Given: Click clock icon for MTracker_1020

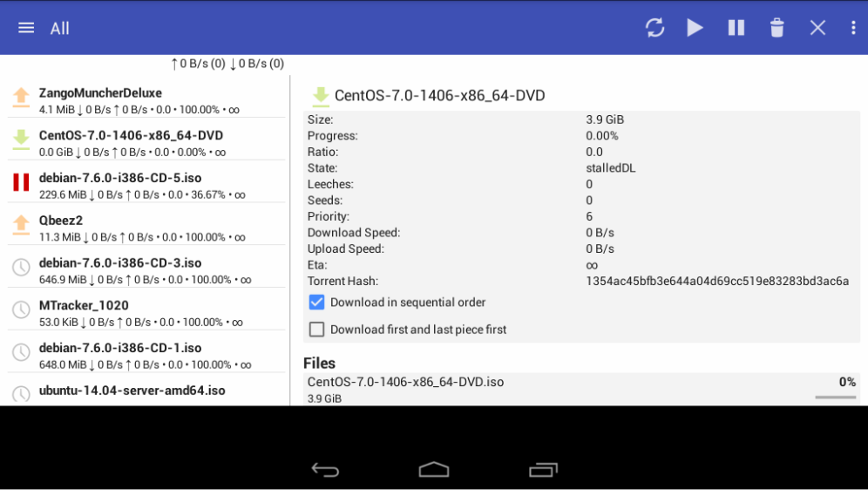Looking at the screenshot, I should 21,310.
